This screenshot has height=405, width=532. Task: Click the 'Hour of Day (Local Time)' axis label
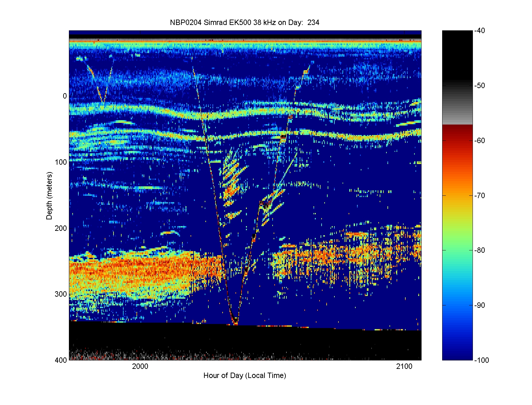245,376
